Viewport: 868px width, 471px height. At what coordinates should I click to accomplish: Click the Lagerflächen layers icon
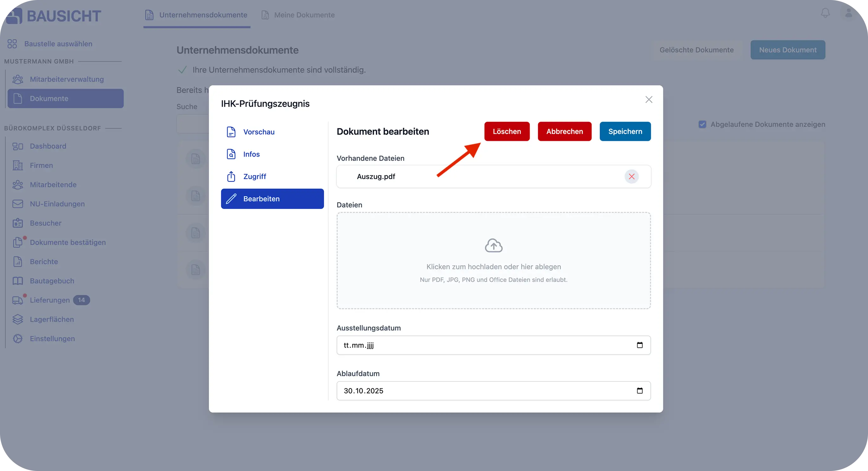click(x=18, y=319)
